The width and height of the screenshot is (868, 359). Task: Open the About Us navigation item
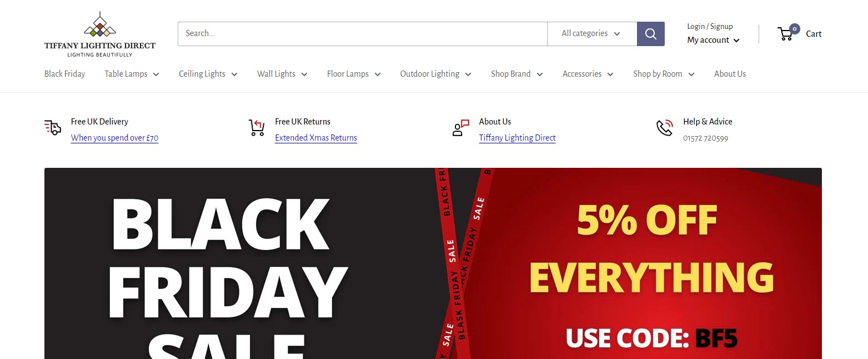coord(730,74)
